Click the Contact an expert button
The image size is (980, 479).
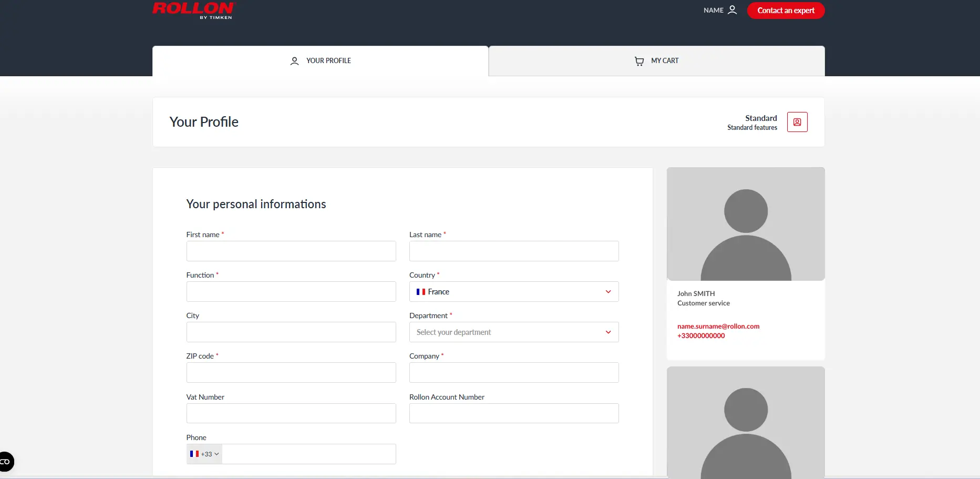786,11
